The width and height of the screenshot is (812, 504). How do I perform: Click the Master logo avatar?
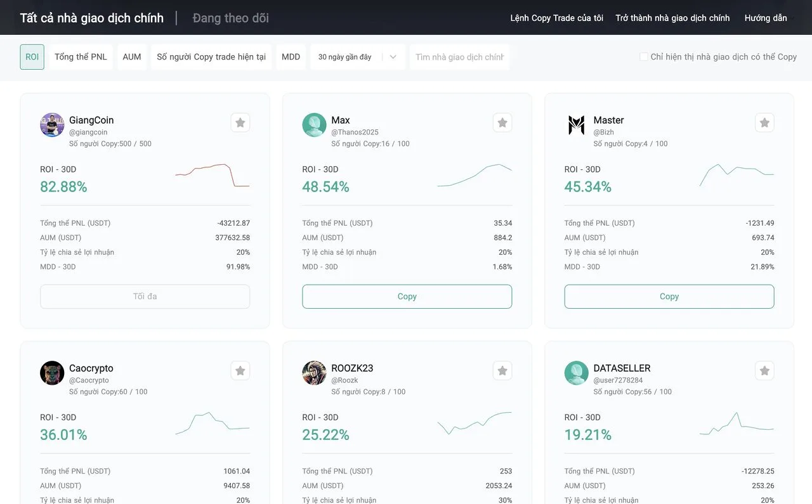(576, 125)
